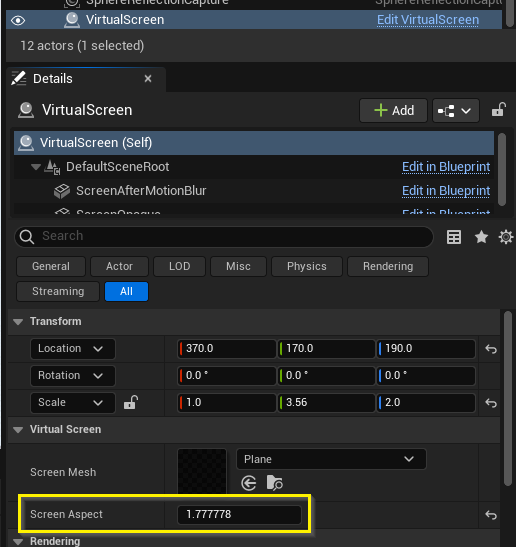Toggle the Scale ratio lock
This screenshot has height=547, width=516.
click(x=131, y=402)
